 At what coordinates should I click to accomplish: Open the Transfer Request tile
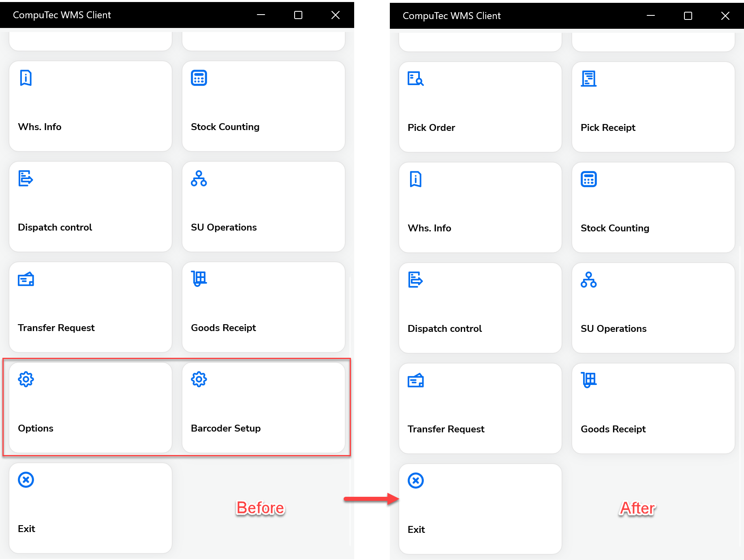90,307
